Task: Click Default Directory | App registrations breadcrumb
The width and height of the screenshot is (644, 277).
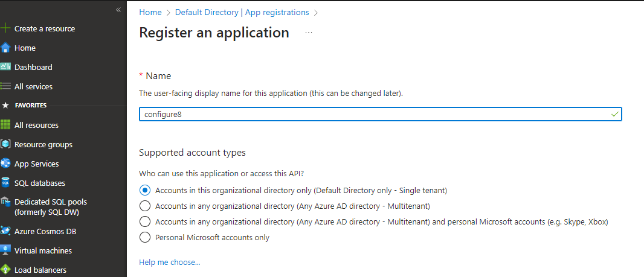Action: pyautogui.click(x=242, y=12)
